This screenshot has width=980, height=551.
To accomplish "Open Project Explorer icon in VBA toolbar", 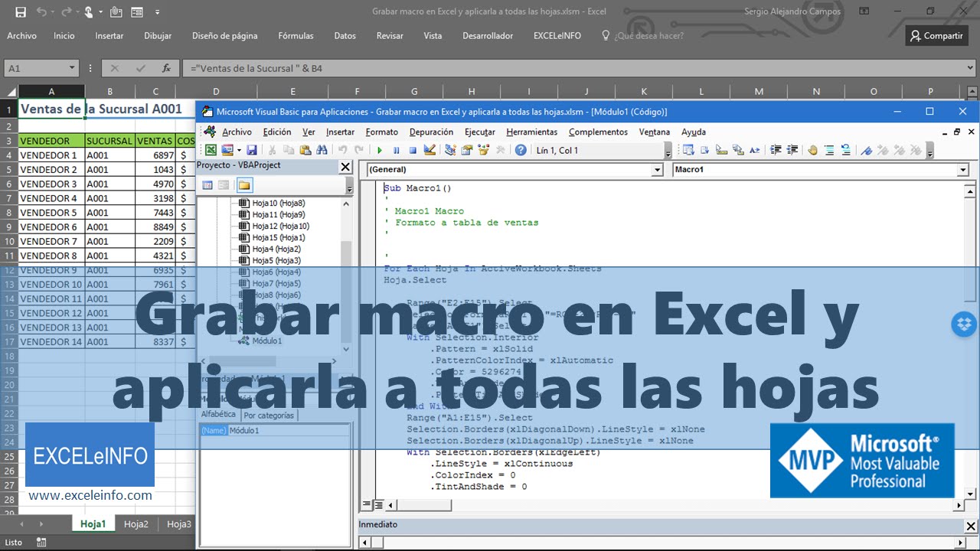I will 450,150.
